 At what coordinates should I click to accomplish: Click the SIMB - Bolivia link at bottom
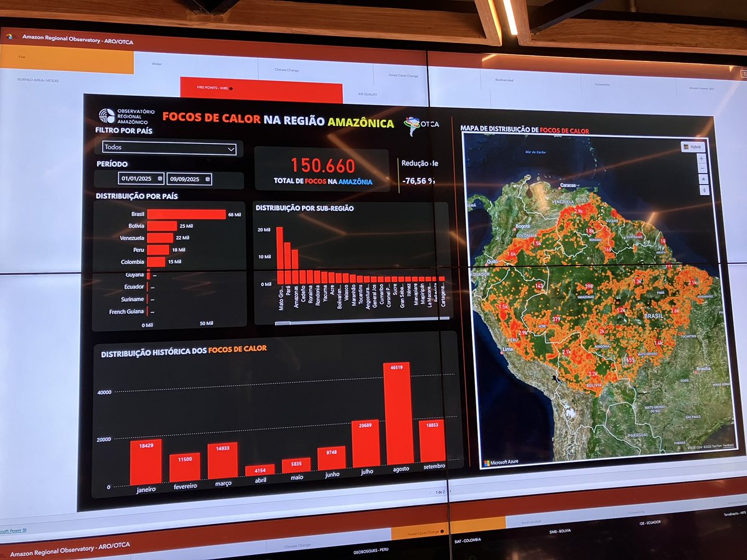pos(561,531)
